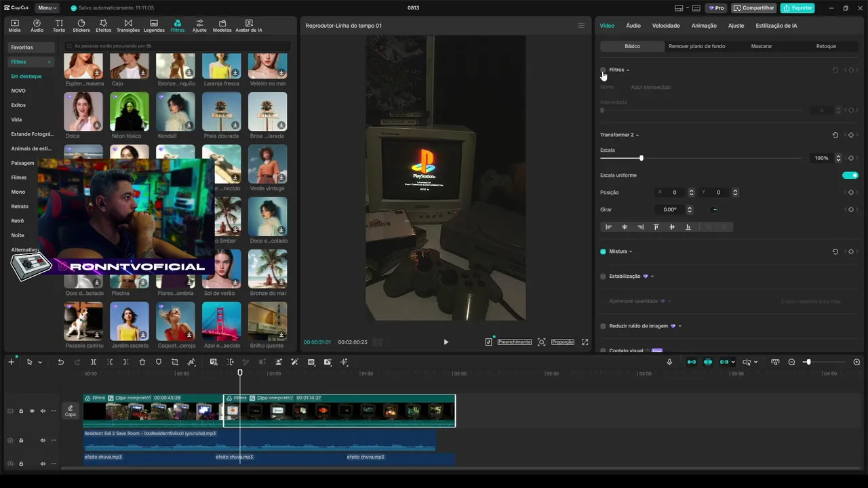868x488 pixels.
Task: Click the undo arrow in timeline toolbar
Action: [x=60, y=362]
